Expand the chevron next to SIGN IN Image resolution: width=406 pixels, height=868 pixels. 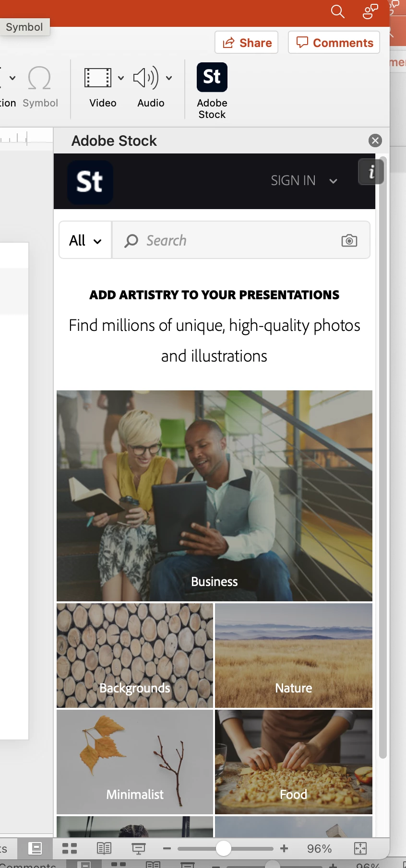click(x=333, y=181)
